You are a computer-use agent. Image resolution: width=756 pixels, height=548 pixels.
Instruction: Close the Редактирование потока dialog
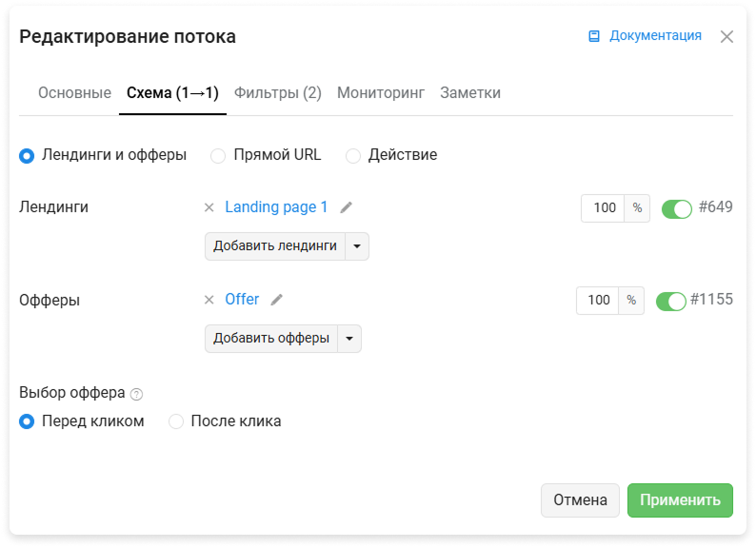[726, 37]
